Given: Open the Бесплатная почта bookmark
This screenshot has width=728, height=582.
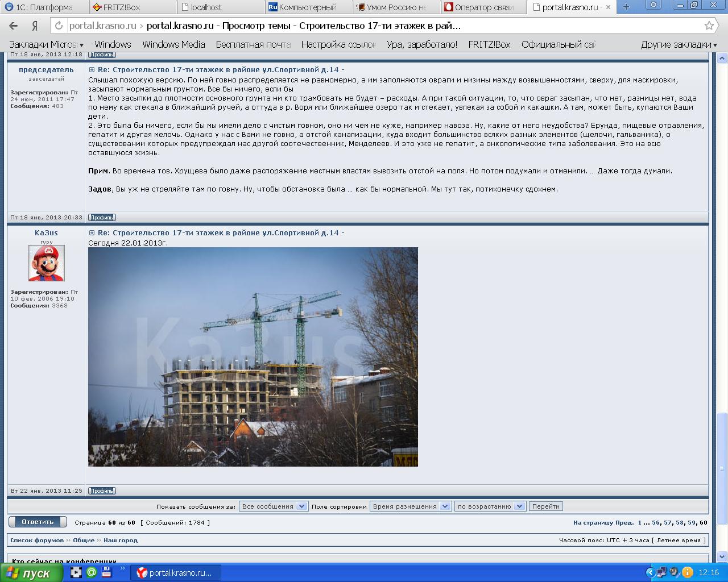Looking at the screenshot, I should tap(253, 44).
